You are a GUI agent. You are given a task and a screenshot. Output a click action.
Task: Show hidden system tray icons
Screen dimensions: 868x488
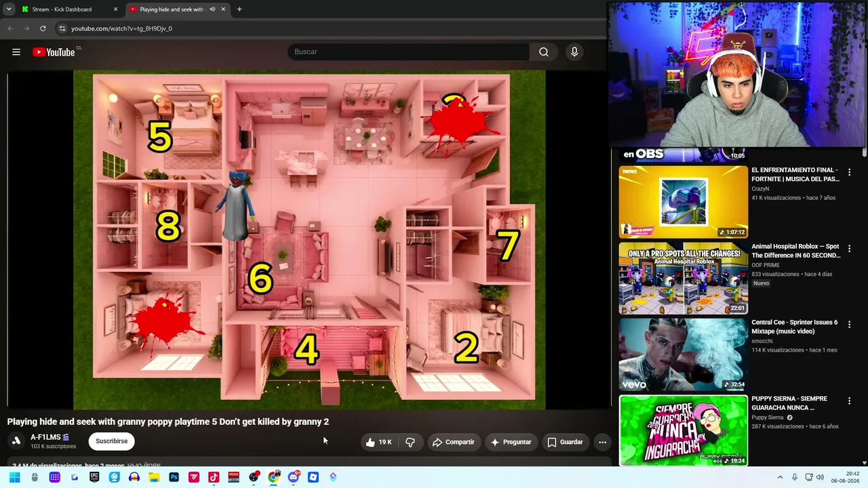click(780, 477)
